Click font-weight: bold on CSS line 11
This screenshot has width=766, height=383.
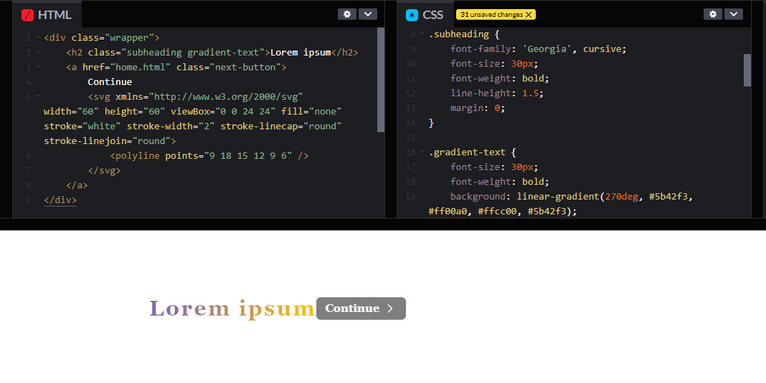500,78
